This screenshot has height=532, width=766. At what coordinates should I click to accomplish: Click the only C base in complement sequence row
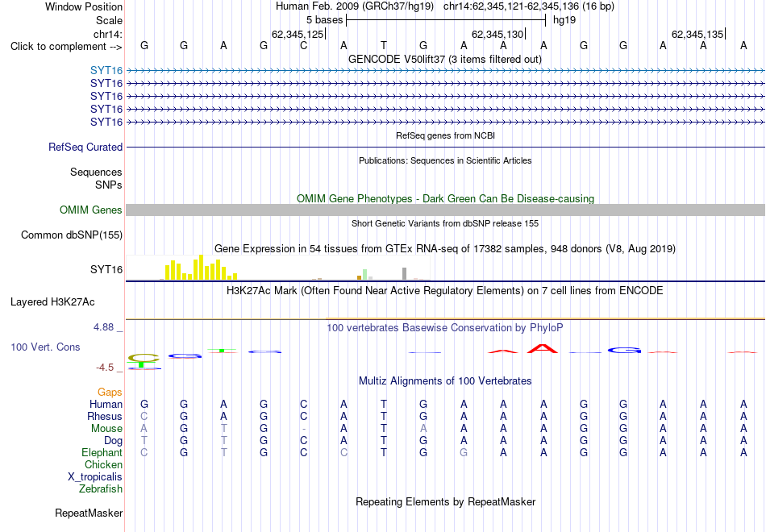tap(303, 46)
